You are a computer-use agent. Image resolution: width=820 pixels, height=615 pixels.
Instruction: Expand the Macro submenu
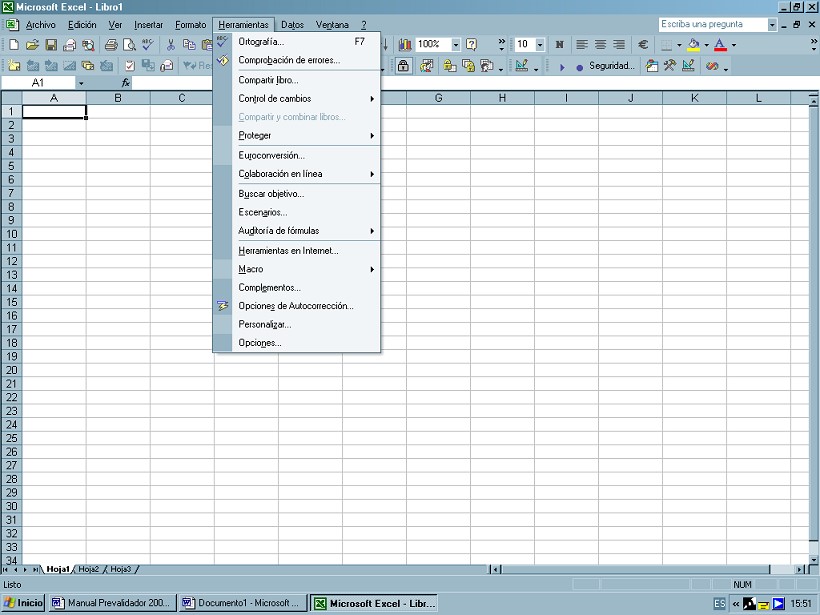tap(305, 269)
